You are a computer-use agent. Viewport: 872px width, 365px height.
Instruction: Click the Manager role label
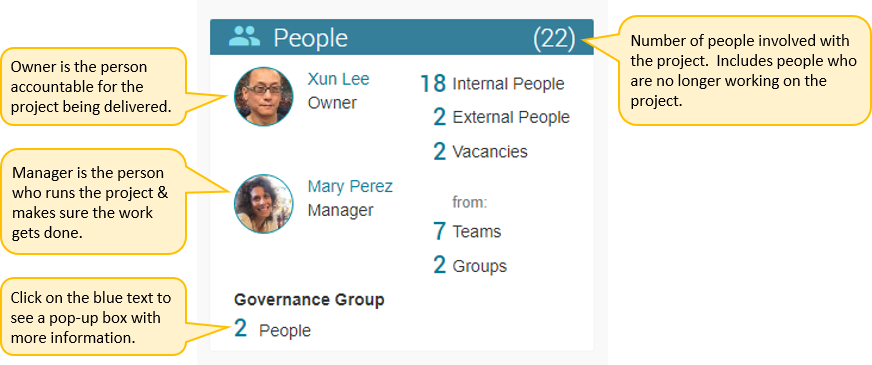click(340, 210)
